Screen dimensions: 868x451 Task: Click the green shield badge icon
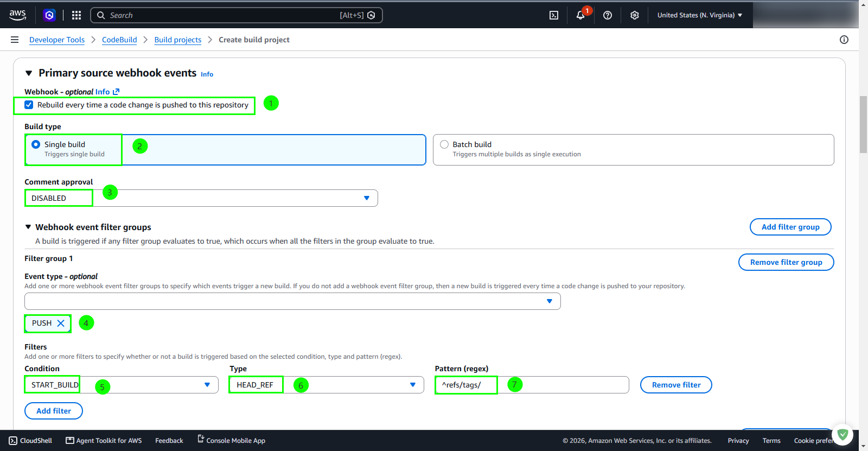[x=843, y=434]
